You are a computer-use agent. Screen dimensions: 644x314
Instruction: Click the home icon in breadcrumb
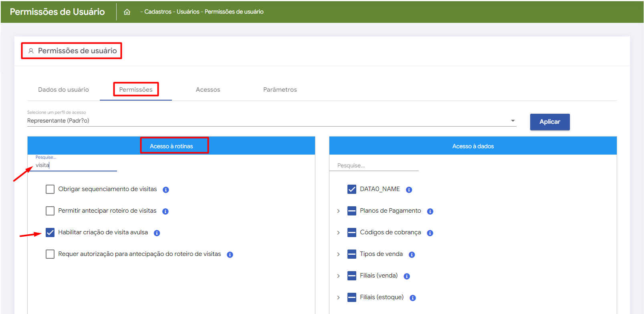click(x=127, y=12)
